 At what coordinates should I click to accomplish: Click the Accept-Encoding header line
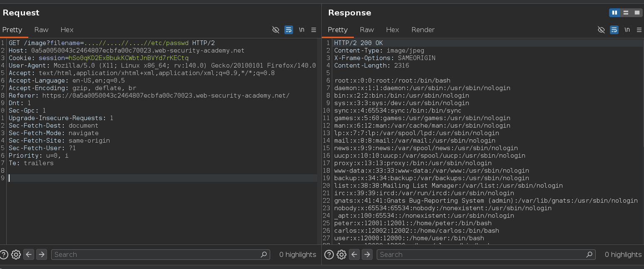pyautogui.click(x=72, y=88)
